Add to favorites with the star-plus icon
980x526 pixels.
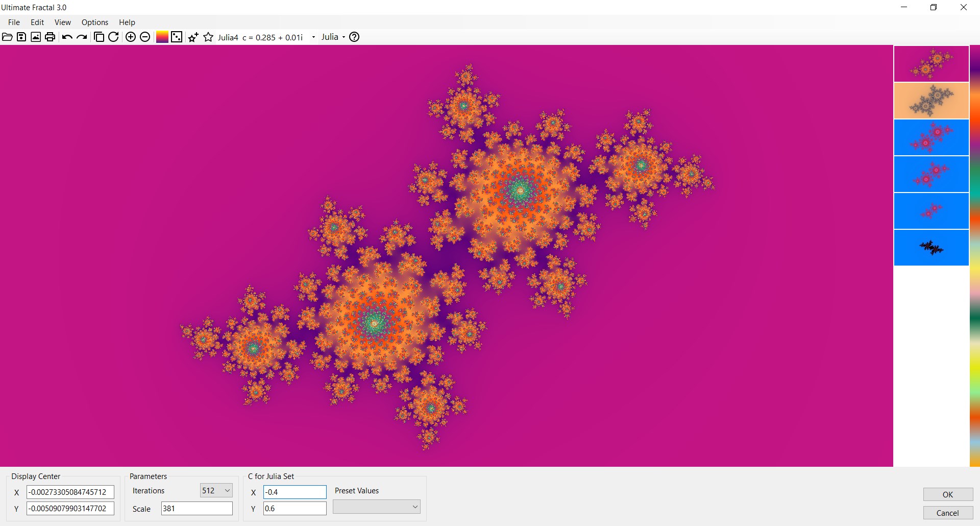193,37
